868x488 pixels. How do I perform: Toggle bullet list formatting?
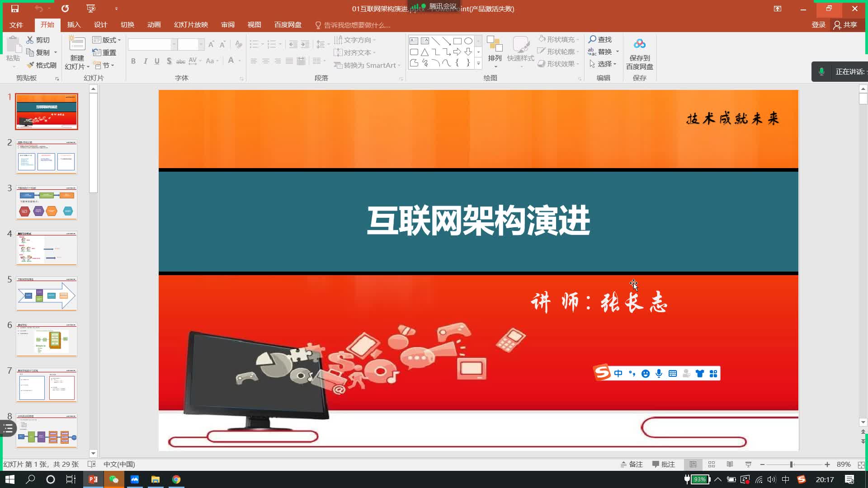pyautogui.click(x=255, y=44)
